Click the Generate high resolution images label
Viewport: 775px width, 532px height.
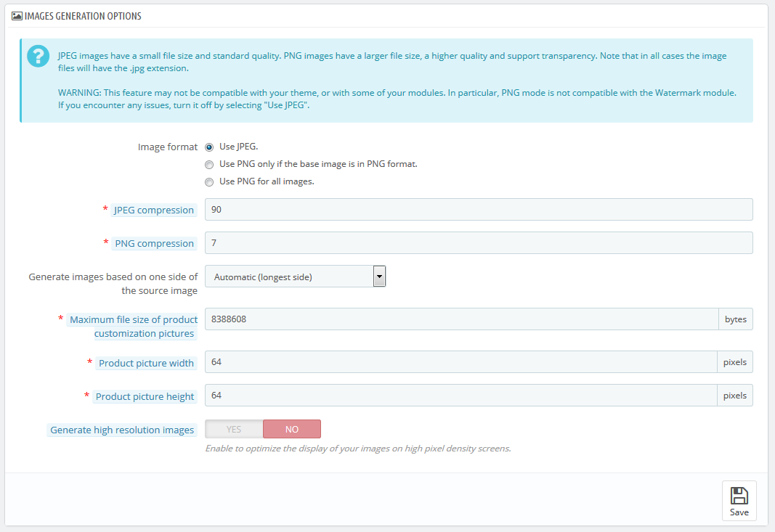click(122, 430)
